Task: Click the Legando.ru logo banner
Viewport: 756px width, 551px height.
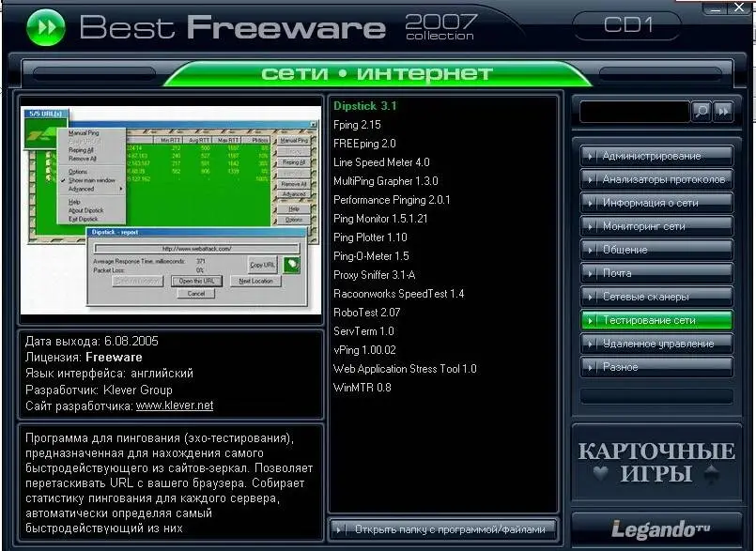Action: (x=656, y=529)
